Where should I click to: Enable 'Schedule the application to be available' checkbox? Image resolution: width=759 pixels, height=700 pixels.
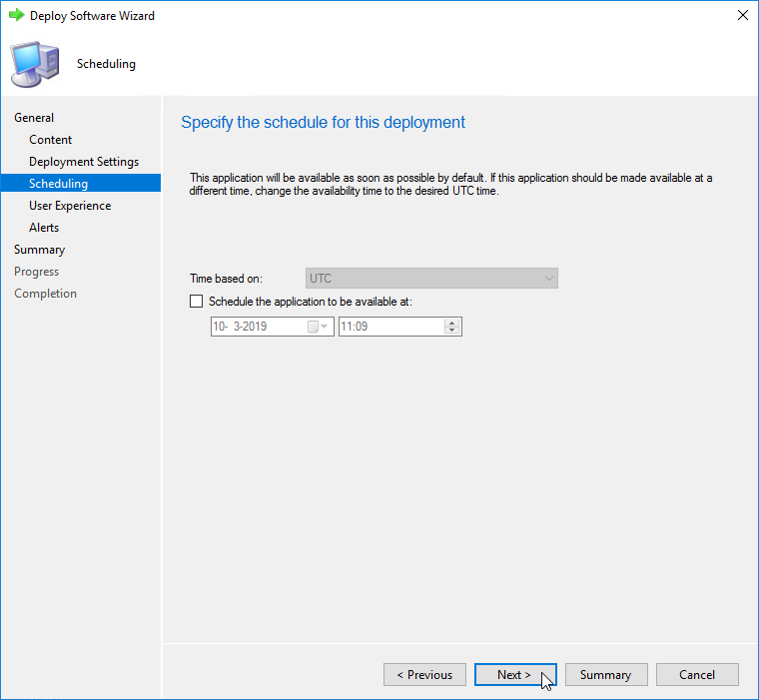[x=196, y=302]
